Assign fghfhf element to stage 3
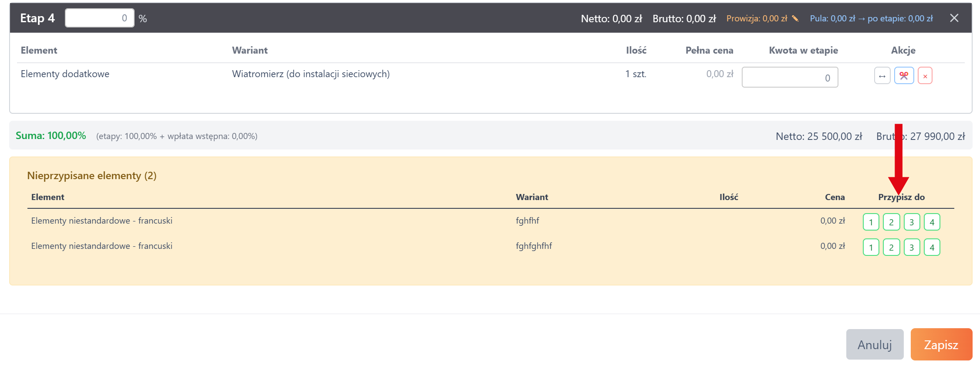980x367 pixels. coord(912,222)
